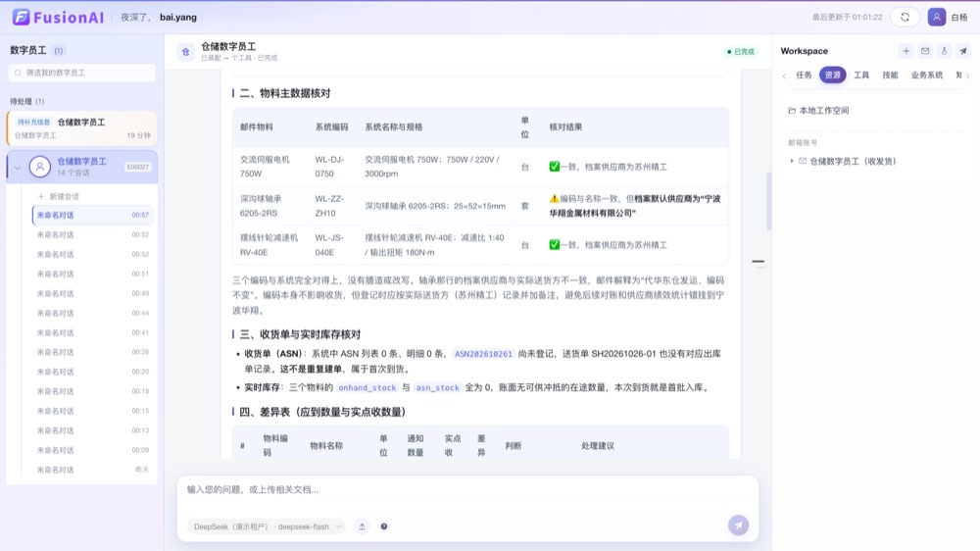
Task: Click the onhand_stock code tag
Action: (x=367, y=388)
